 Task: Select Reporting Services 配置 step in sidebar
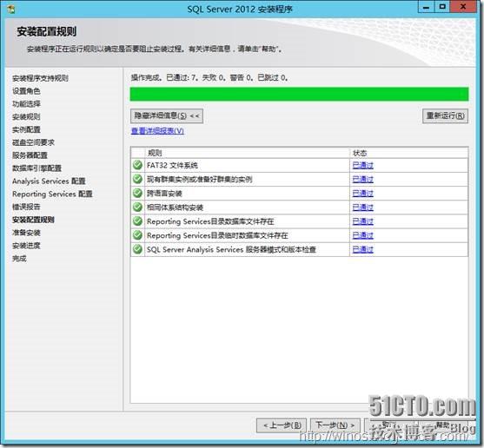click(x=52, y=194)
